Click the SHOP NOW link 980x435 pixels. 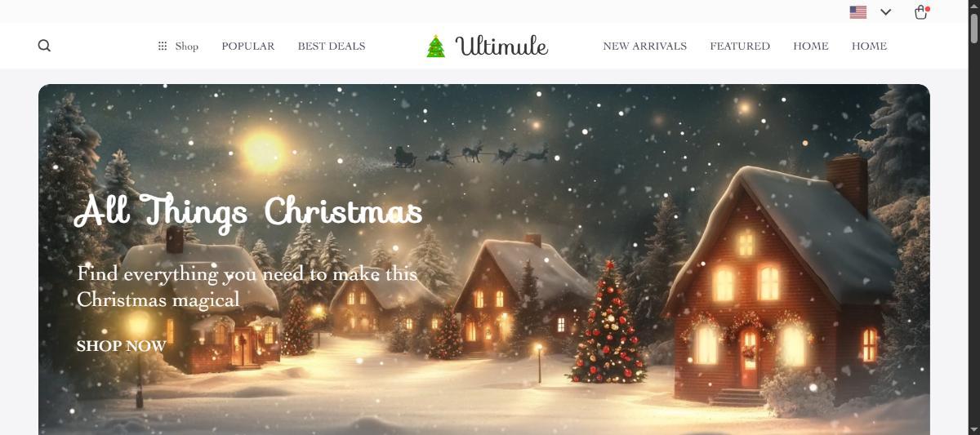click(x=121, y=346)
